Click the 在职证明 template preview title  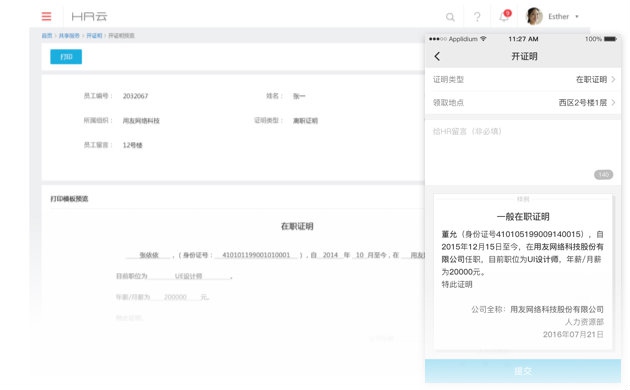[297, 226]
